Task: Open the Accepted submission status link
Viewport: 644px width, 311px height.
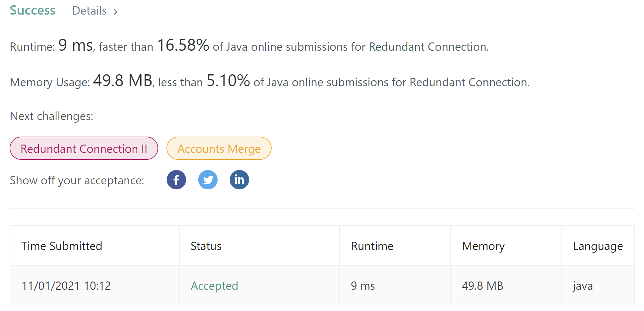Action: (214, 285)
